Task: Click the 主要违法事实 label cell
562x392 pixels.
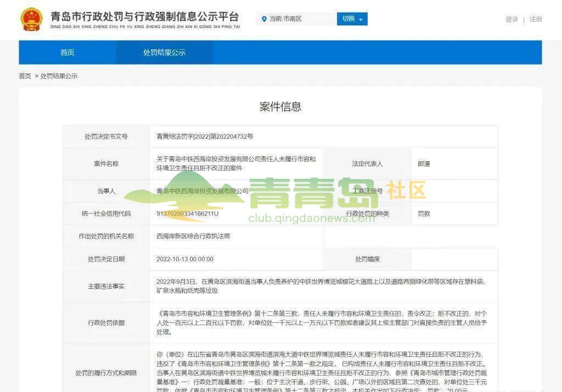Action: pyautogui.click(x=106, y=286)
